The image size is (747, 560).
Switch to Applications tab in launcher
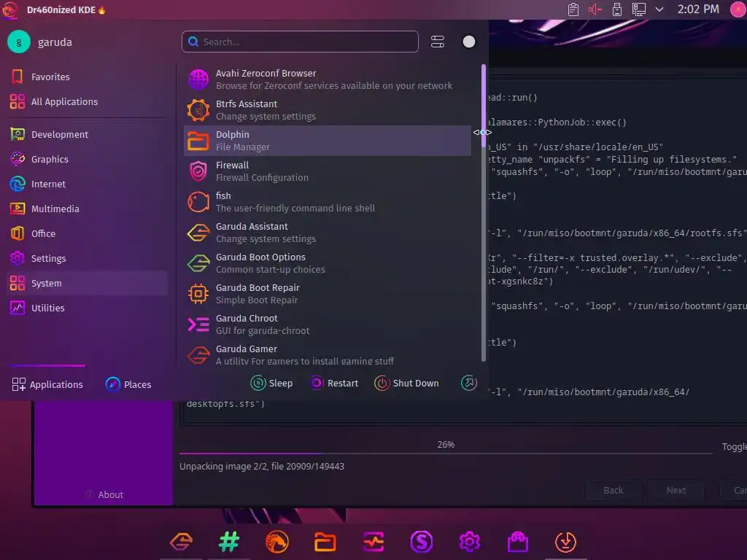click(x=47, y=384)
